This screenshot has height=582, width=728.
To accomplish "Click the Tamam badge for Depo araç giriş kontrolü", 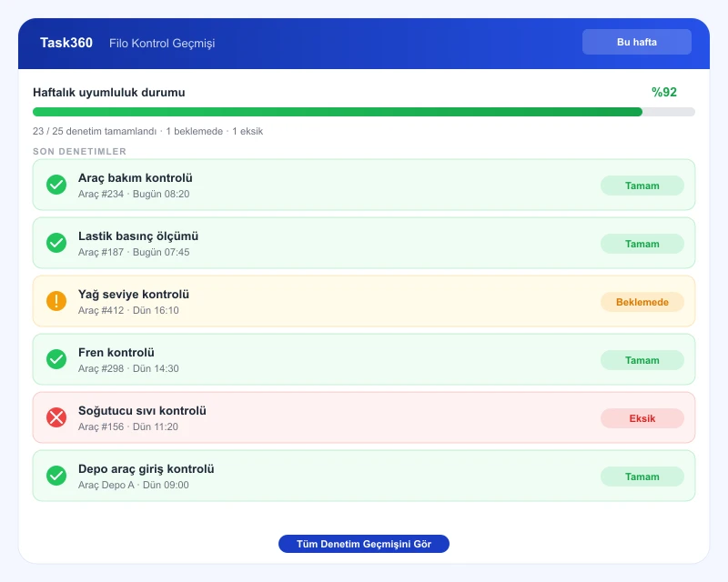I will [x=642, y=477].
